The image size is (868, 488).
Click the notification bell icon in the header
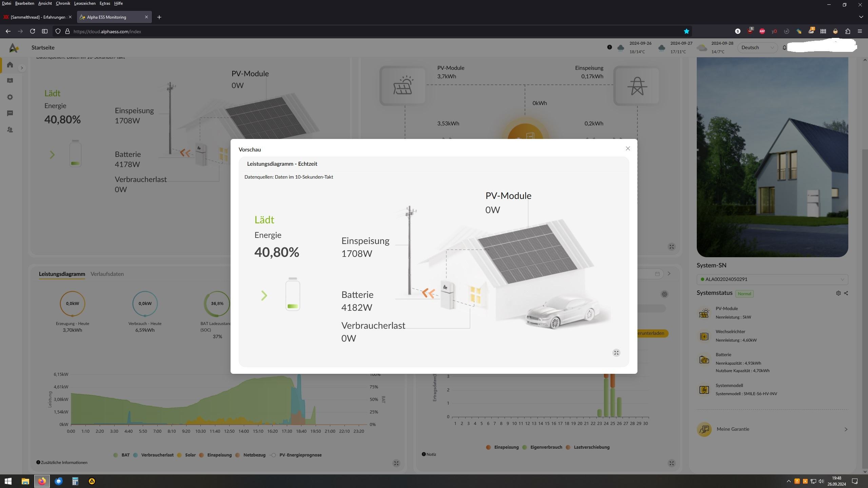pos(784,48)
